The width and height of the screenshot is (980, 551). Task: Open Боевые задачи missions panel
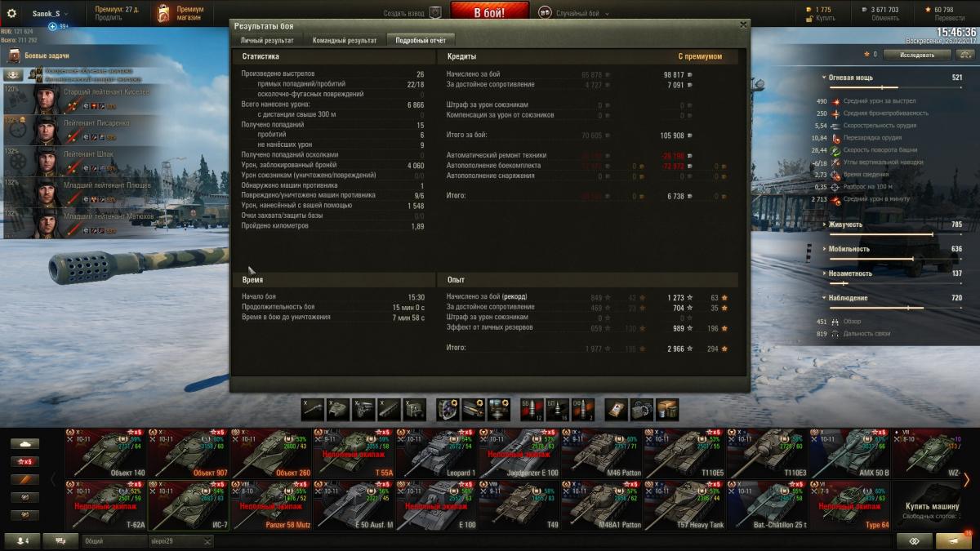(x=47, y=56)
